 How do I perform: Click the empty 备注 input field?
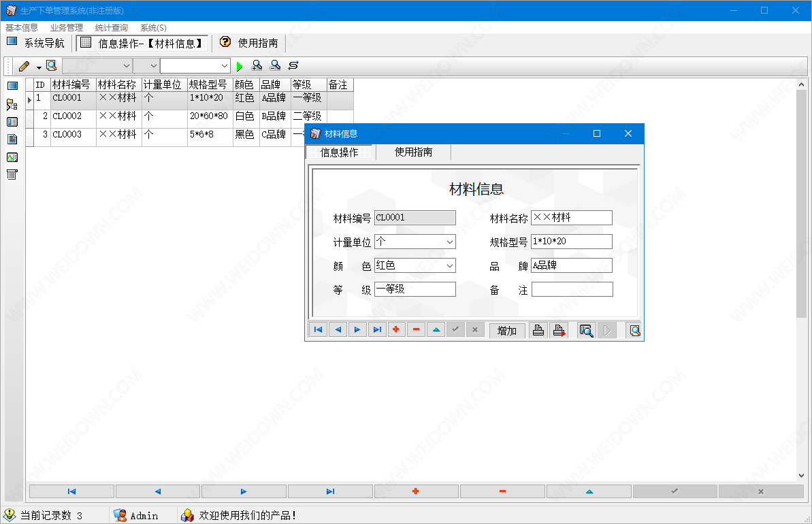pos(572,289)
